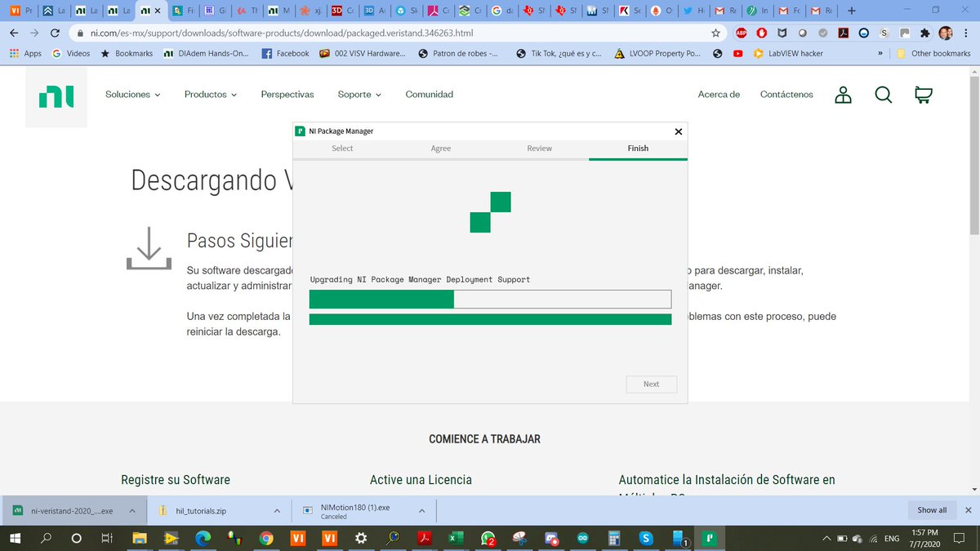The width and height of the screenshot is (980, 551).
Task: Bookmark this page with the star icon
Action: point(715,33)
